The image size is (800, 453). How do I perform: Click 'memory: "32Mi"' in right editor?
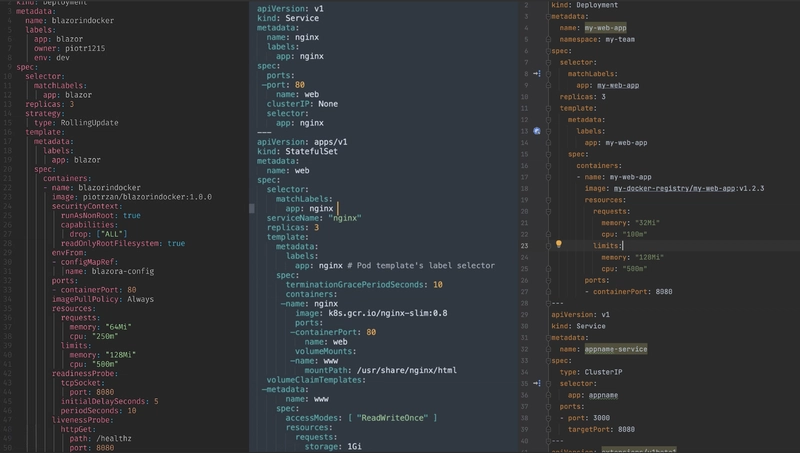click(x=631, y=223)
